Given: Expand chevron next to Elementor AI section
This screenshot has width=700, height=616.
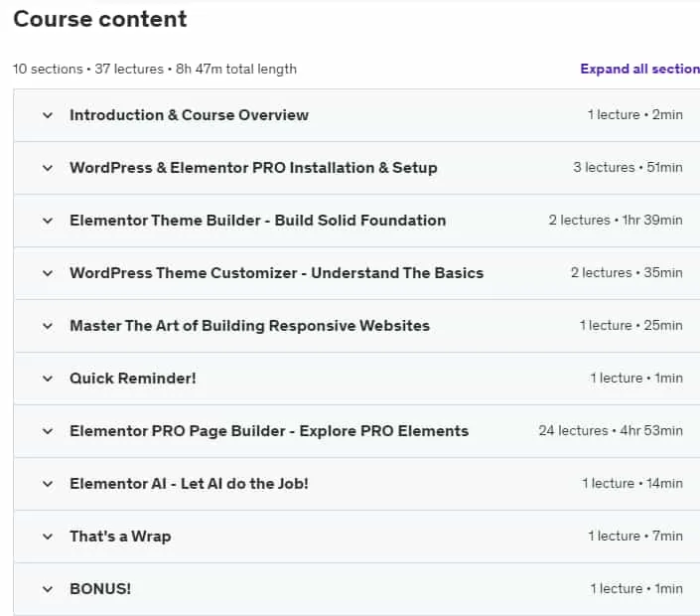Looking at the screenshot, I should click(x=48, y=484).
